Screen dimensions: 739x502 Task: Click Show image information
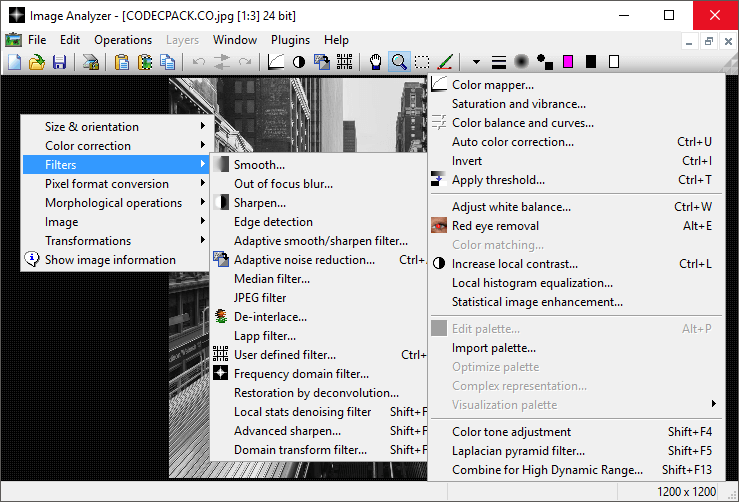point(110,260)
